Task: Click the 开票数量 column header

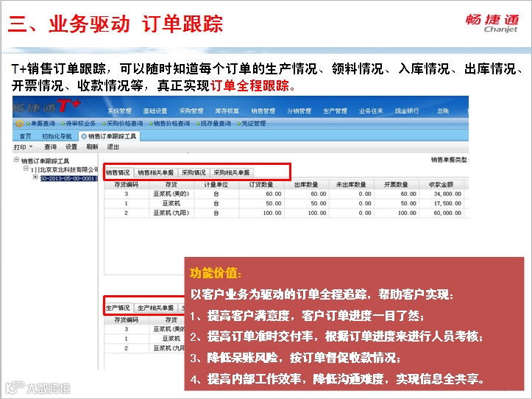Action: tap(397, 185)
